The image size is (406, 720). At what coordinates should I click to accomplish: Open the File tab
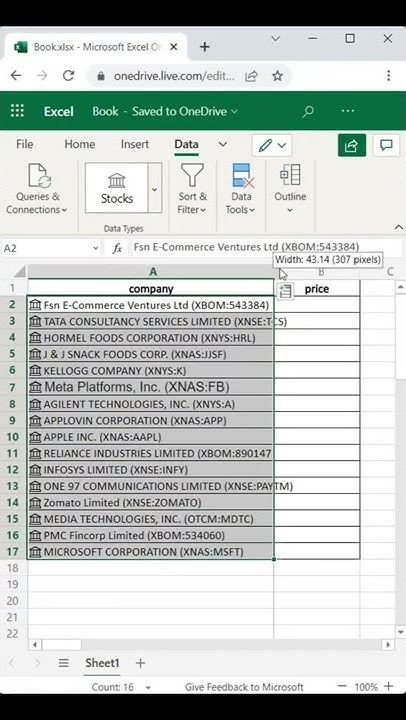tap(24, 144)
